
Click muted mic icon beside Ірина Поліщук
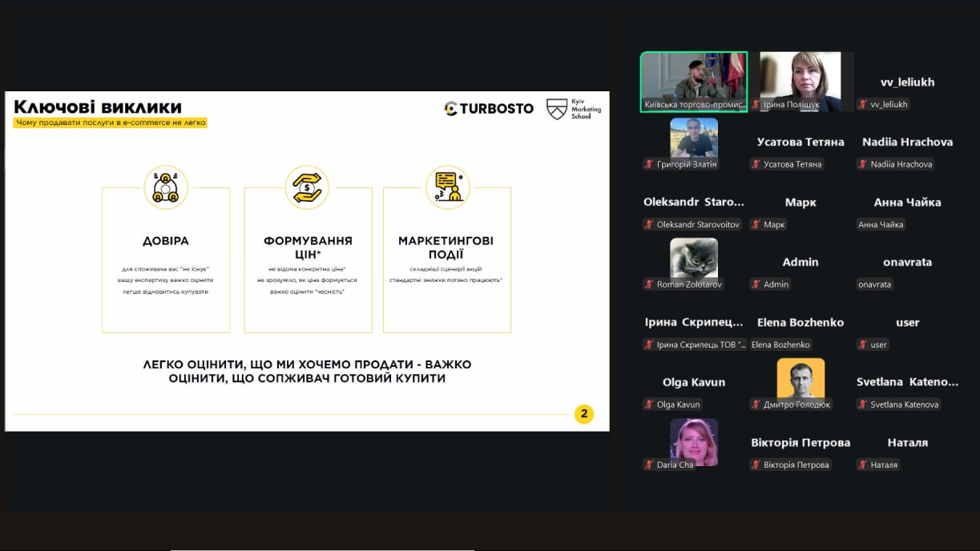[x=756, y=105]
